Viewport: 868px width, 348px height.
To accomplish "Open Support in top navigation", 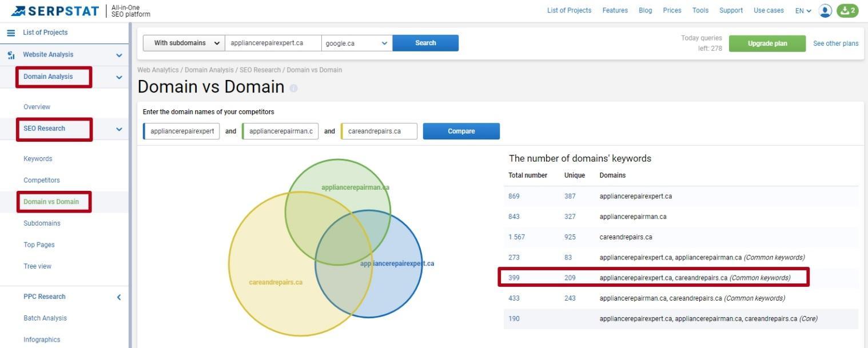I will pos(731,10).
